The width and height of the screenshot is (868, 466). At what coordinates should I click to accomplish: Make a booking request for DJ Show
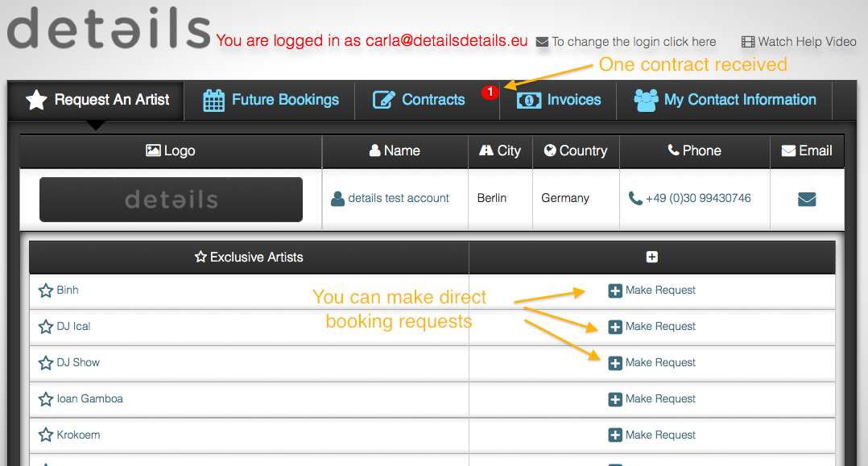click(651, 362)
